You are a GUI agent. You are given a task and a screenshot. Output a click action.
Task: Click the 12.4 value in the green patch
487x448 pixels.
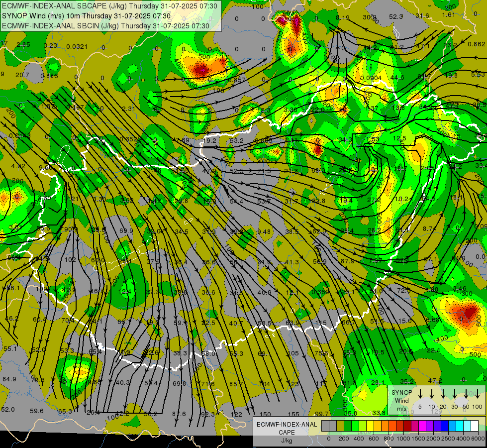(x=124, y=291)
